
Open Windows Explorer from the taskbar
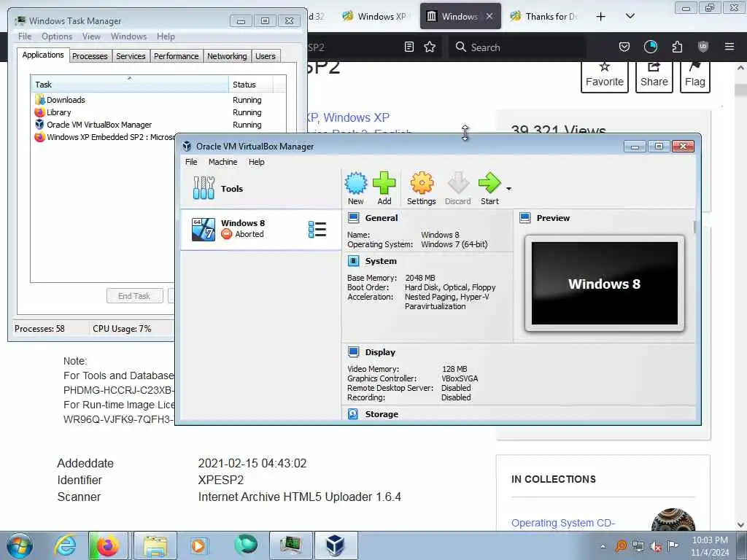[155, 545]
